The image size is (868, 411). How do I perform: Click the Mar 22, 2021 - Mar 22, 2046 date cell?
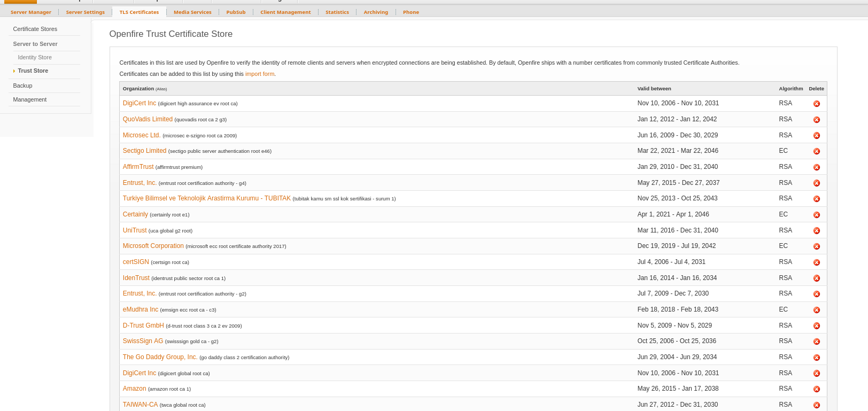point(678,151)
